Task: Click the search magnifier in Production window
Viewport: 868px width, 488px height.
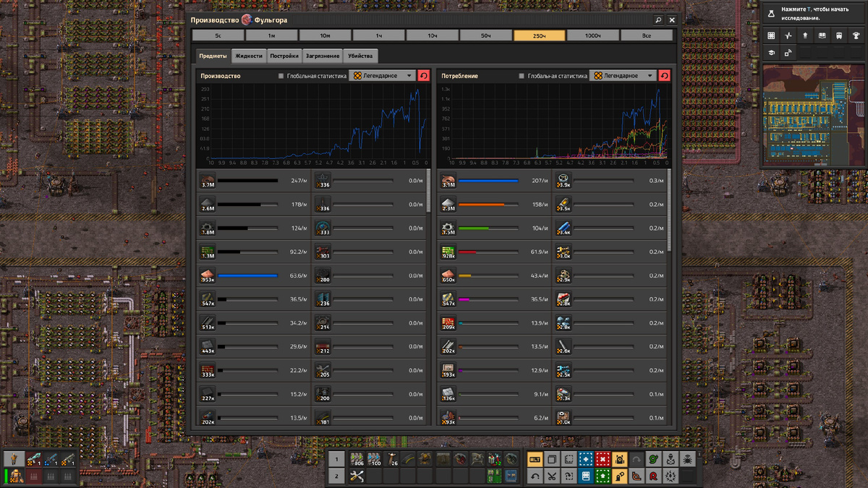Action: (x=658, y=20)
